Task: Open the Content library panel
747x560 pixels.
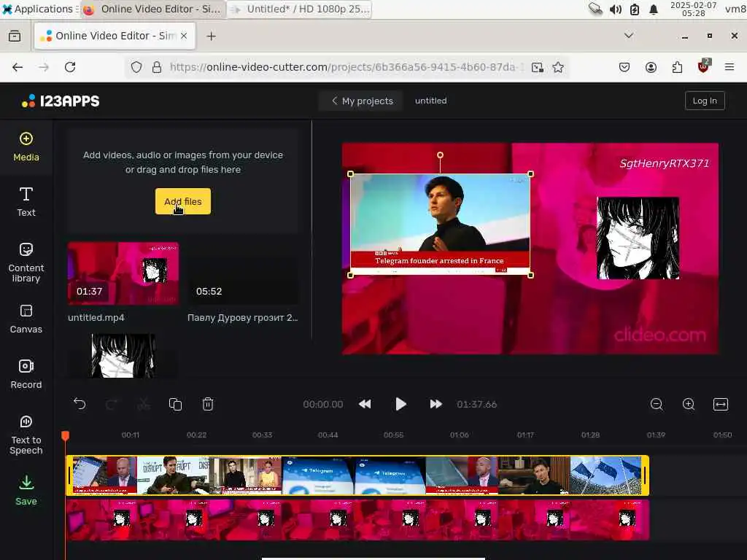Action: tap(26, 262)
